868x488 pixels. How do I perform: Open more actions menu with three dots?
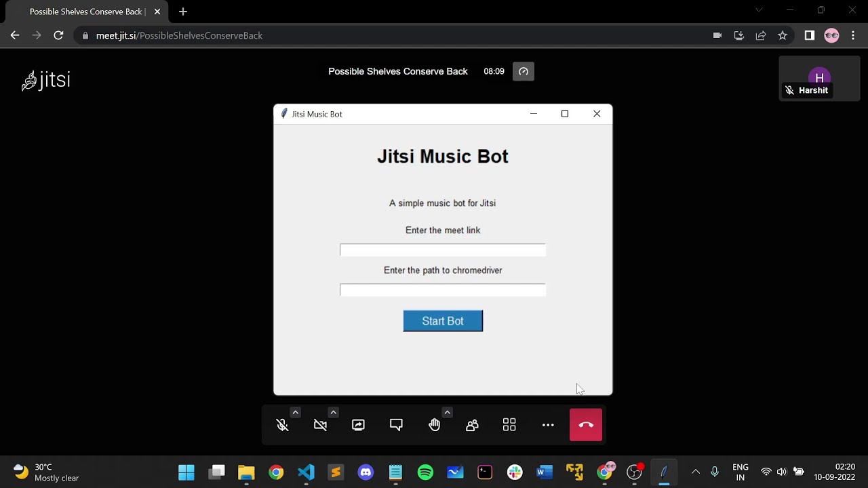548,425
